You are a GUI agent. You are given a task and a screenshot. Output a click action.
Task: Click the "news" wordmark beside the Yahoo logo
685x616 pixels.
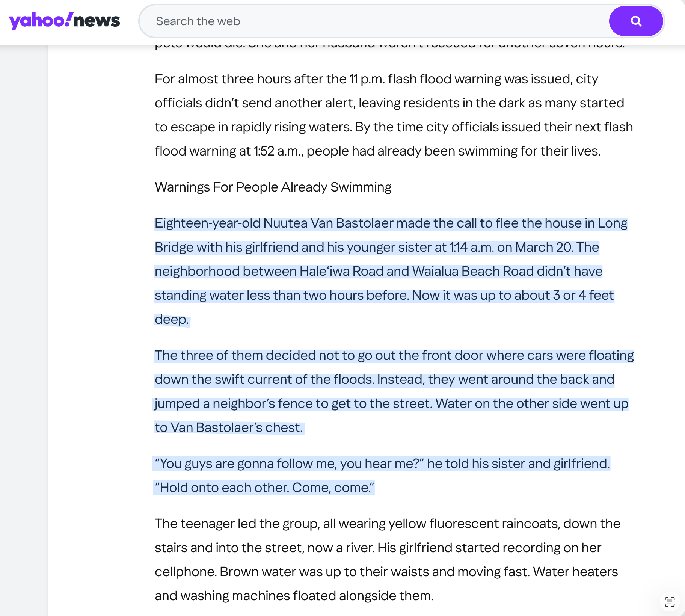(x=97, y=21)
